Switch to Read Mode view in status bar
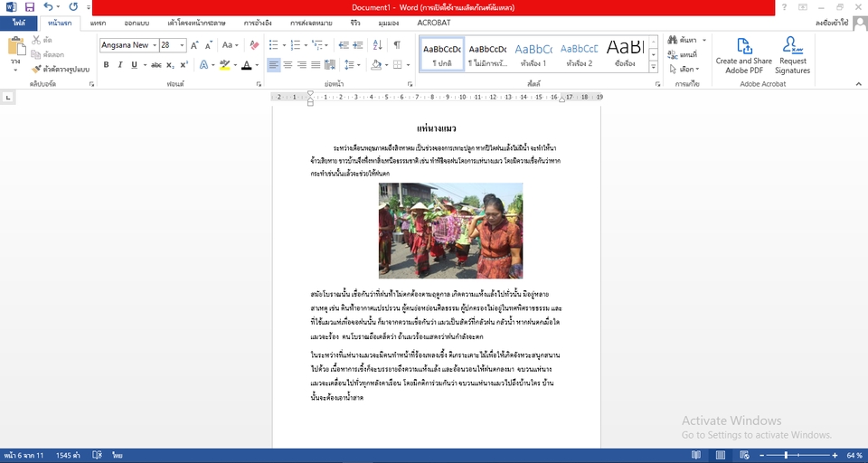Screen dimensions: 868x463 (696, 455)
